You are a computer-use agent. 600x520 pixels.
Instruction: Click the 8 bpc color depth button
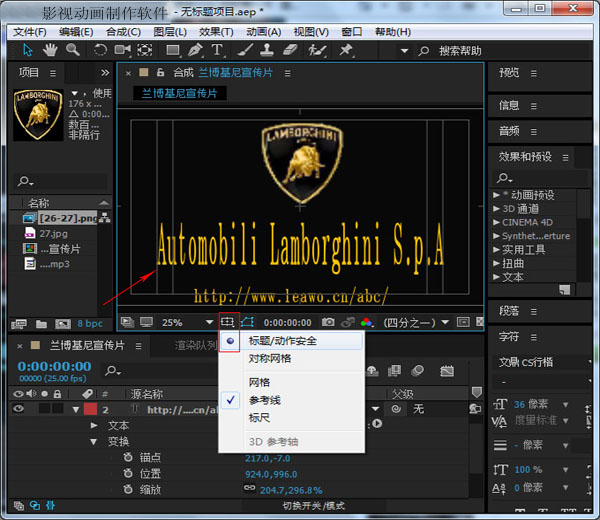90,324
